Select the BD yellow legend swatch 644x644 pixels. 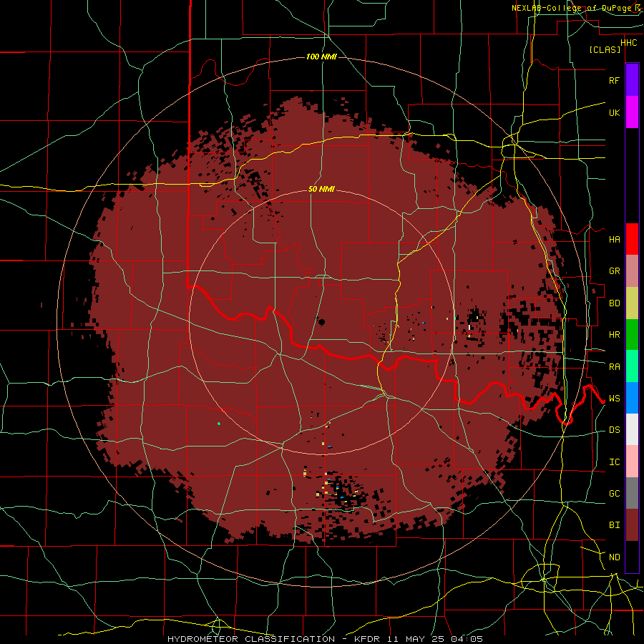[632, 303]
